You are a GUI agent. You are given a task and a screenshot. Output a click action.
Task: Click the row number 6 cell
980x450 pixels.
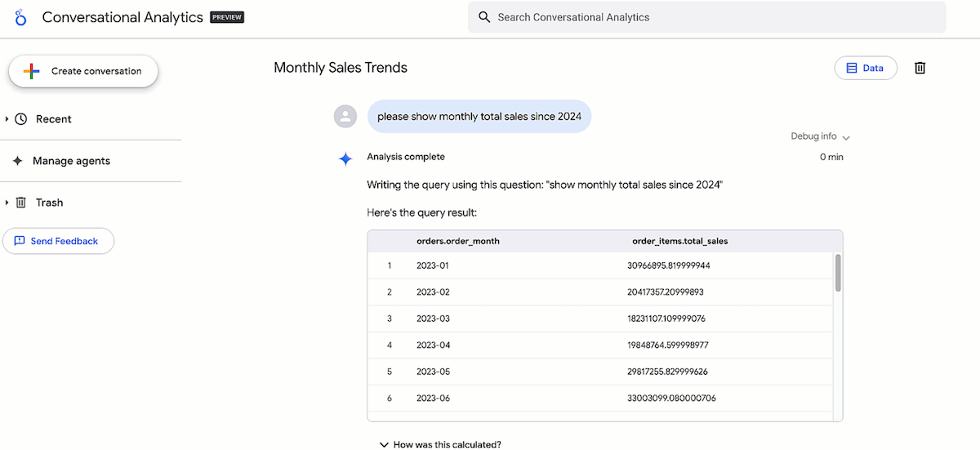click(390, 398)
